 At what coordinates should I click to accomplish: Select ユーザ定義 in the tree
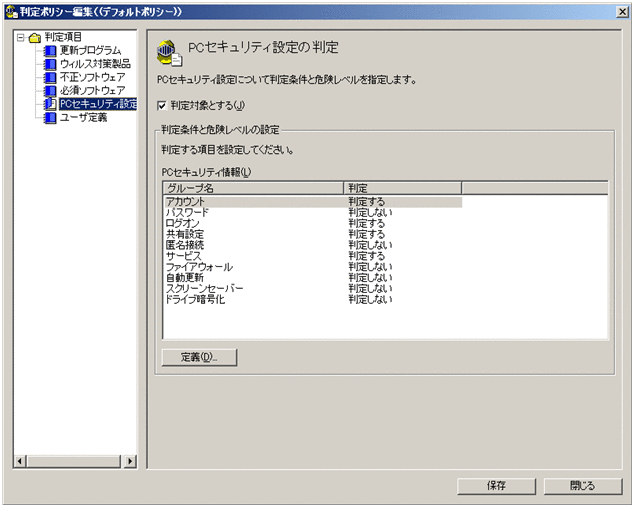coord(83,117)
